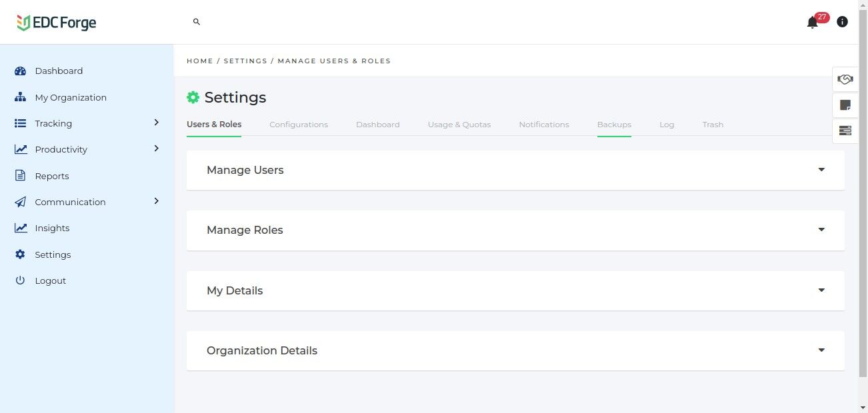Go to Home via breadcrumb
Image resolution: width=868 pixels, height=413 pixels.
(199, 61)
